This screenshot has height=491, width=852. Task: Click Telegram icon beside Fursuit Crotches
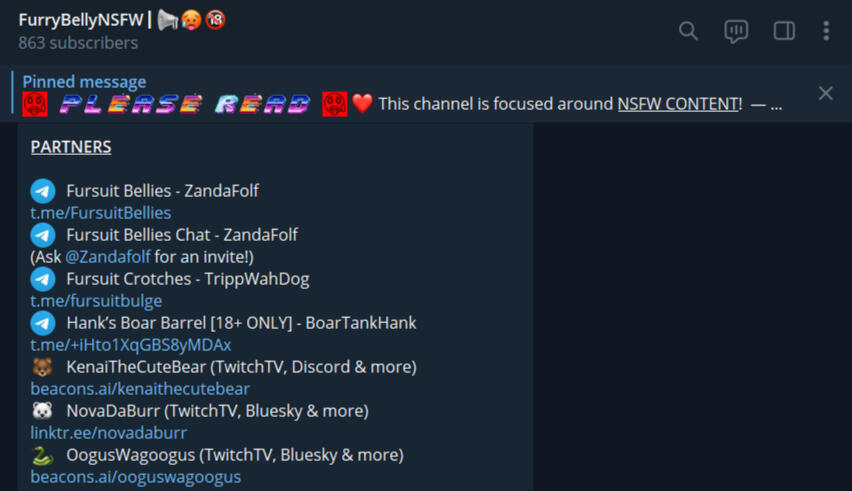(x=42, y=279)
